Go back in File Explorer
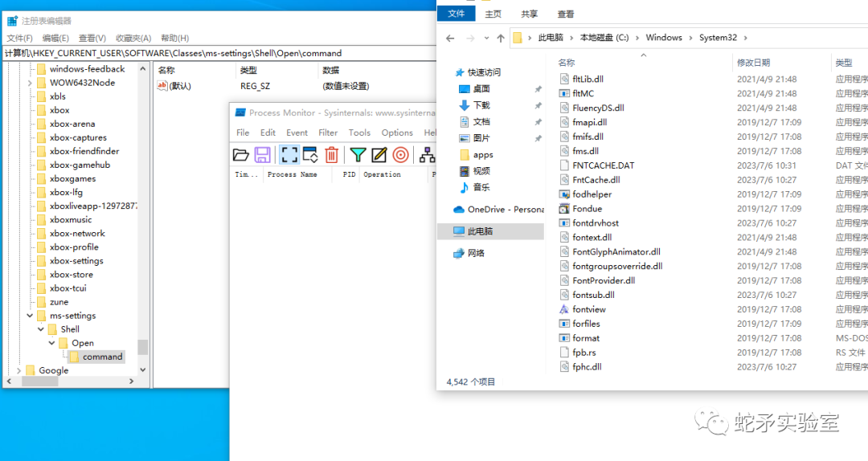Image resolution: width=868 pixels, height=461 pixels. (450, 39)
